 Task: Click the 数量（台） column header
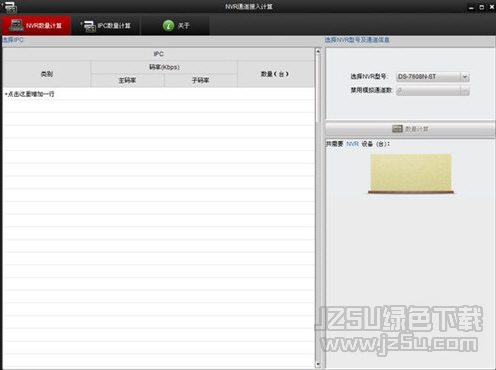tap(275, 74)
